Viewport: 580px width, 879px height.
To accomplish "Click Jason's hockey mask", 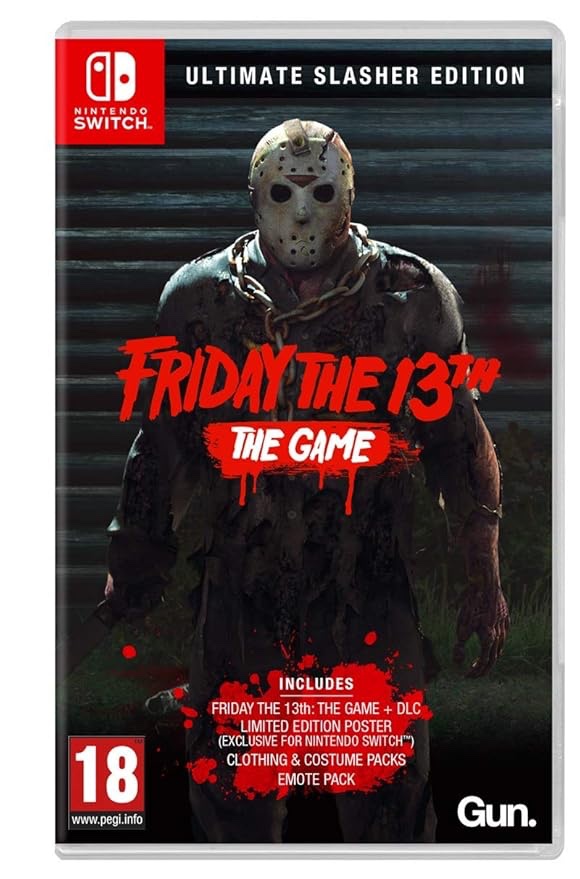I will coord(301,194).
